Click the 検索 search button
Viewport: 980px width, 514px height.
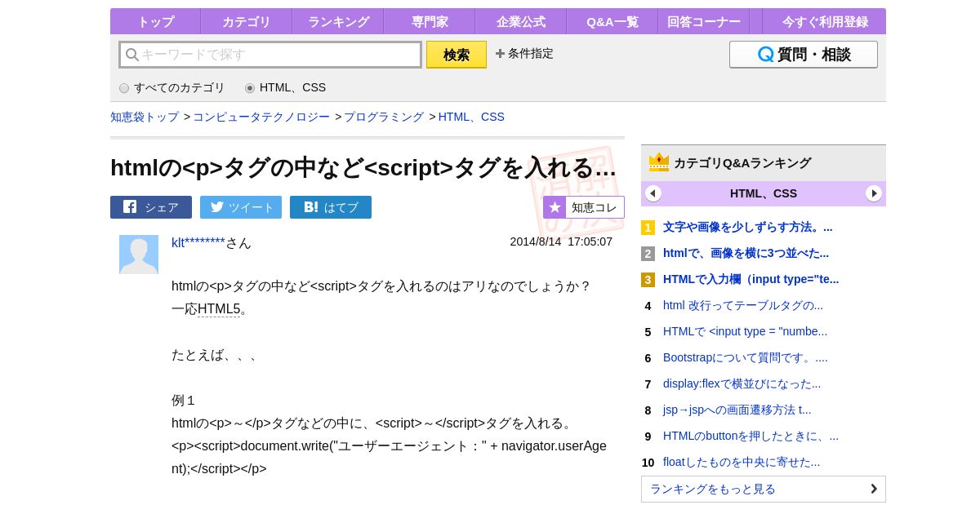[457, 55]
